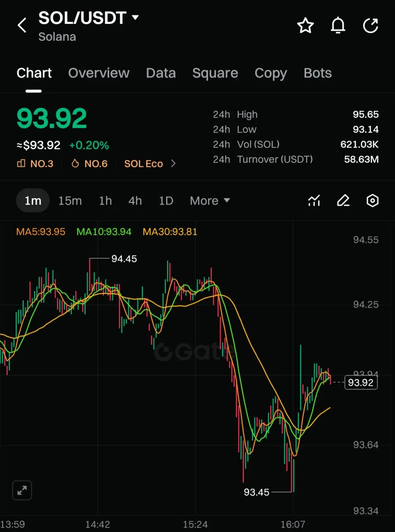Image resolution: width=395 pixels, height=532 pixels.
Task: Select the 1m timeframe
Action: pyautogui.click(x=33, y=201)
